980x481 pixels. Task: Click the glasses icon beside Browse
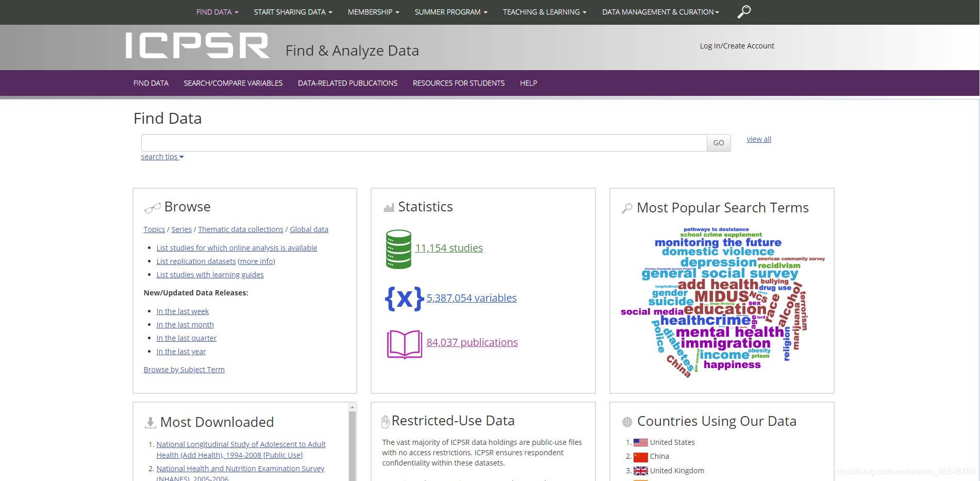[x=153, y=208]
